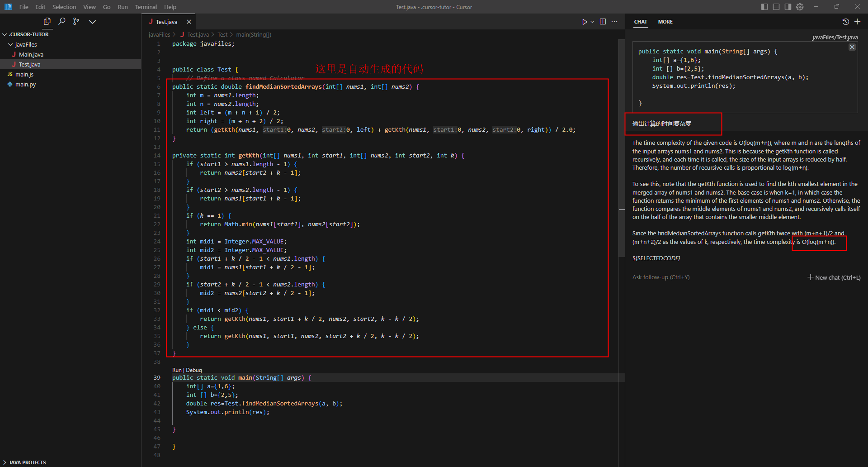The width and height of the screenshot is (868, 467).
Task: Click New chat (Ctrl+L) button
Action: point(834,277)
